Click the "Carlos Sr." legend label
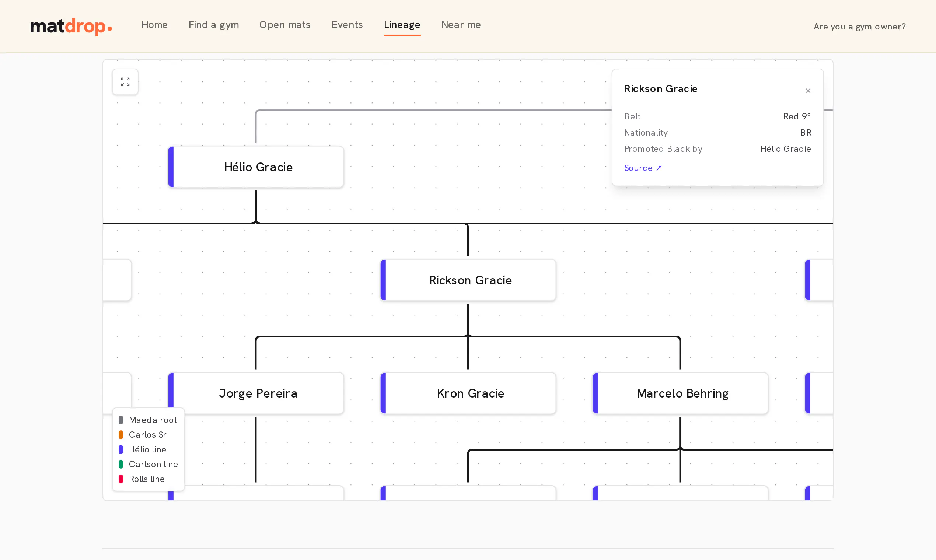 click(149, 435)
